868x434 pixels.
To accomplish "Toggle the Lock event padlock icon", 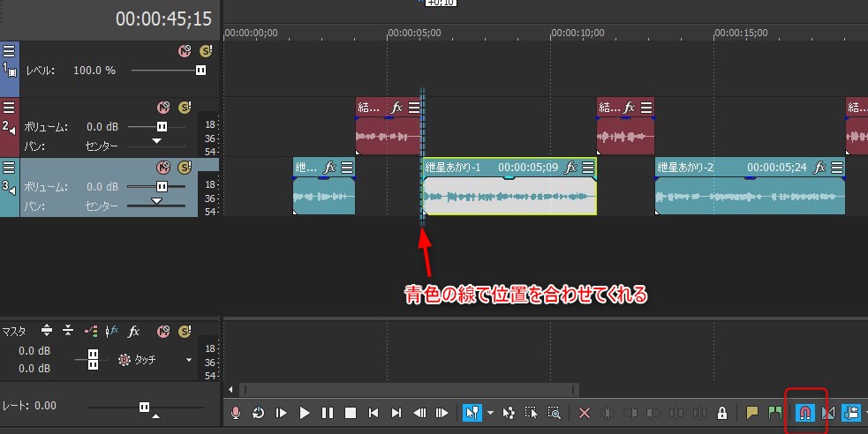I will pos(721,413).
